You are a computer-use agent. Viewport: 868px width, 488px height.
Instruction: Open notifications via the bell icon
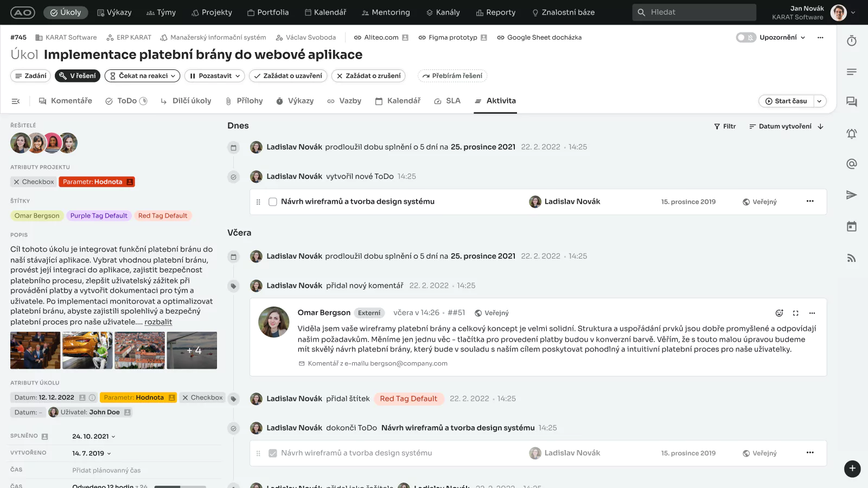[x=851, y=133]
